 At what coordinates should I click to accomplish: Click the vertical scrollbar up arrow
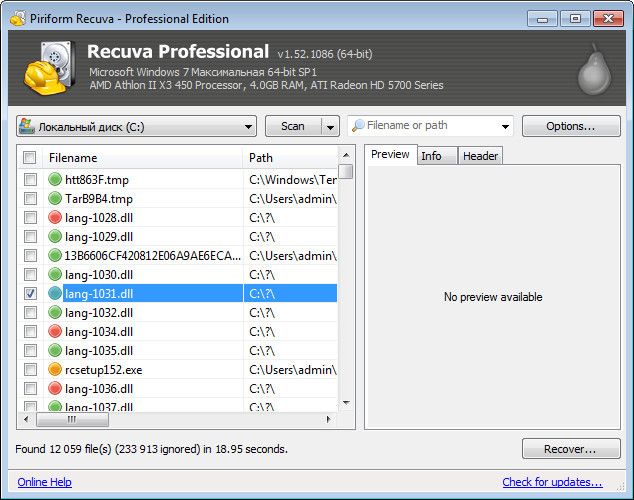[346, 155]
